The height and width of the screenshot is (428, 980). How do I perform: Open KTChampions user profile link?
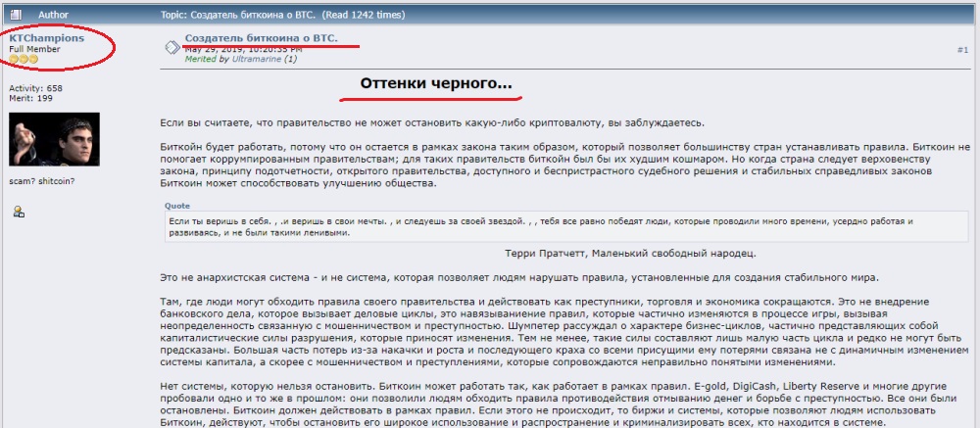(46, 38)
